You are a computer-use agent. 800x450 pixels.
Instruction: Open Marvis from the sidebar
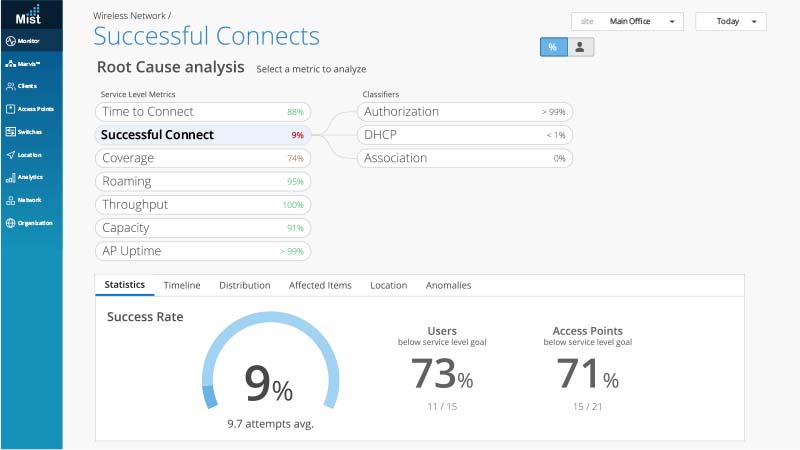[11, 64]
